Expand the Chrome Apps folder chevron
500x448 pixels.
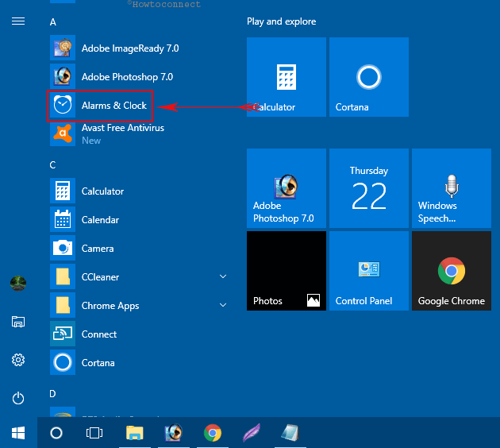(x=223, y=305)
